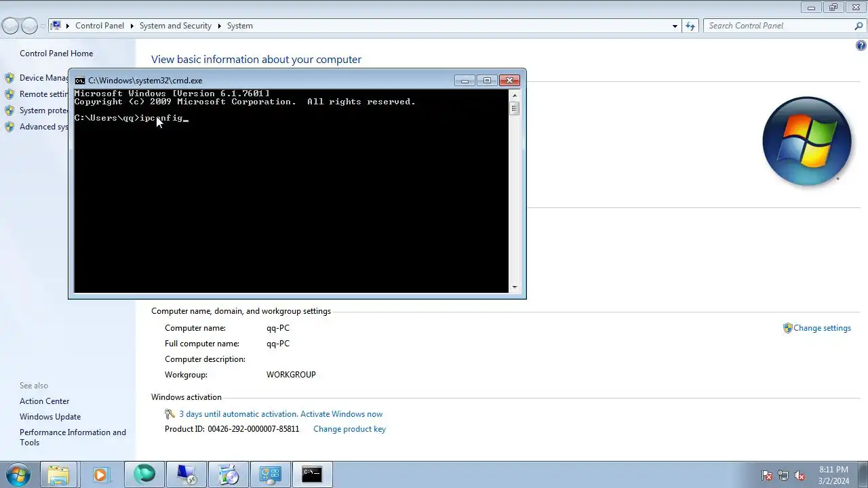Focus the Search Control Panel field
868x488 pixels.
pos(778,26)
